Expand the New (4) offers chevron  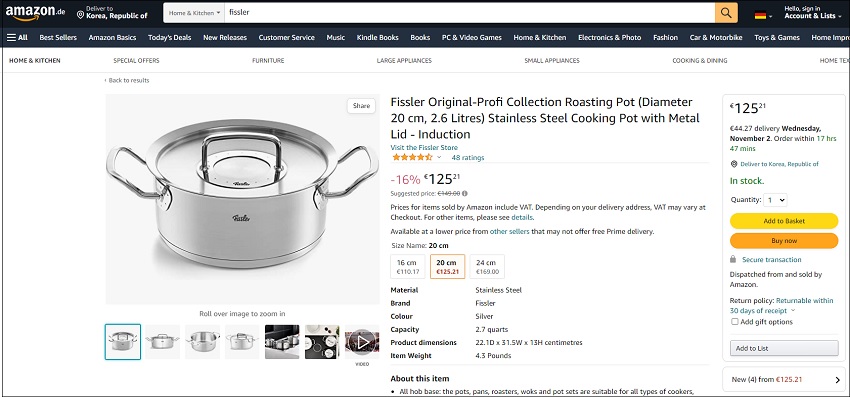coord(838,380)
